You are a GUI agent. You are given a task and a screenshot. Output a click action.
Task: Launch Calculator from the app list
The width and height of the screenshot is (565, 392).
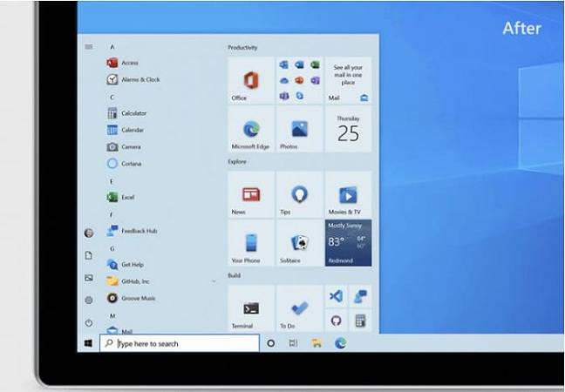[x=126, y=113]
